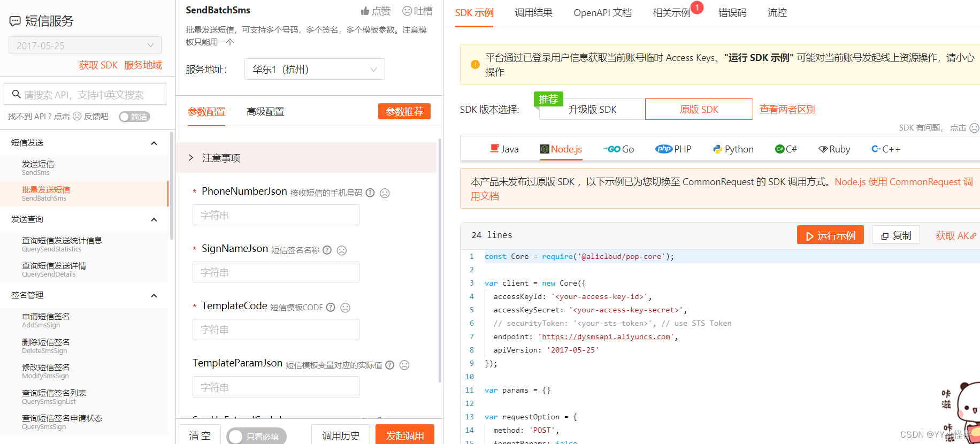
Task: Select the C# language icon
Action: 779,149
